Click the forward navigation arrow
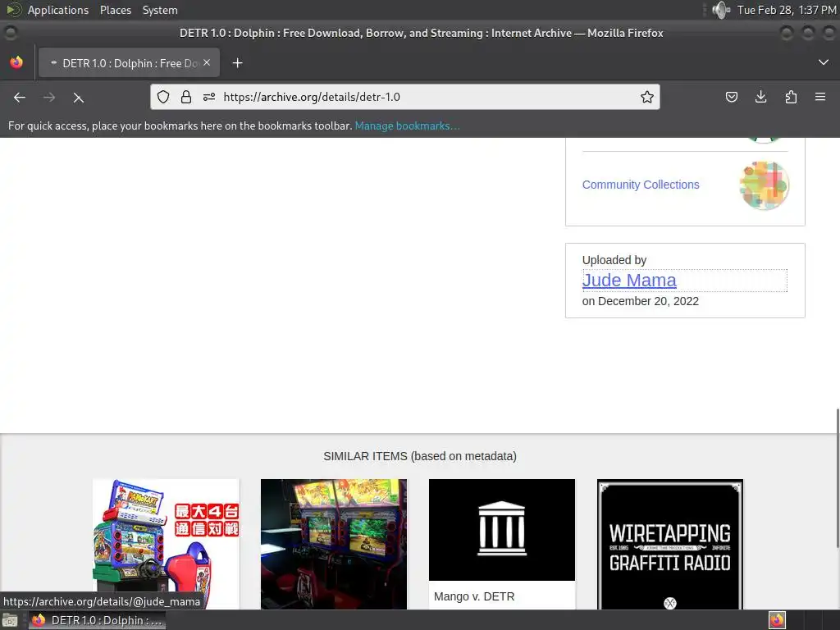The width and height of the screenshot is (840, 630). (x=49, y=98)
